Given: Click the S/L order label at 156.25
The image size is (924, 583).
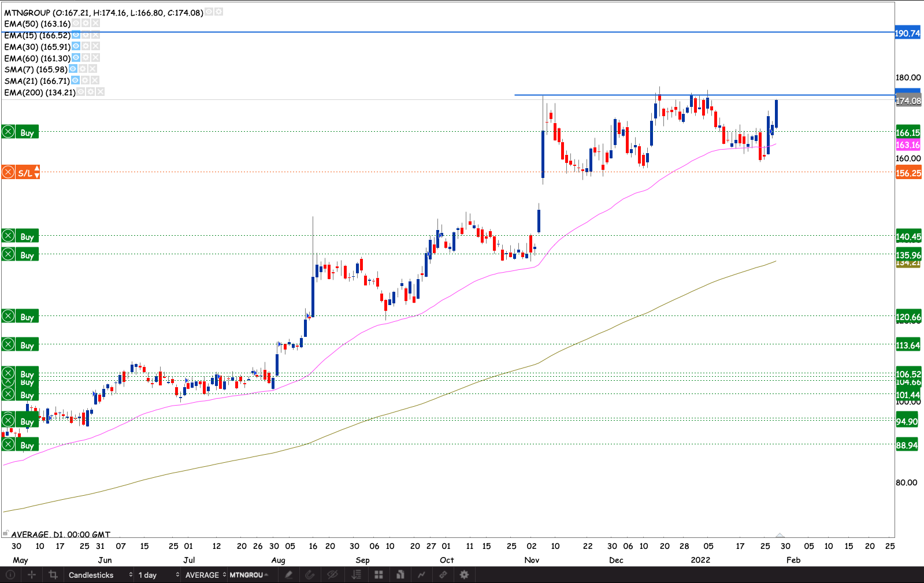Looking at the screenshot, I should pos(26,173).
